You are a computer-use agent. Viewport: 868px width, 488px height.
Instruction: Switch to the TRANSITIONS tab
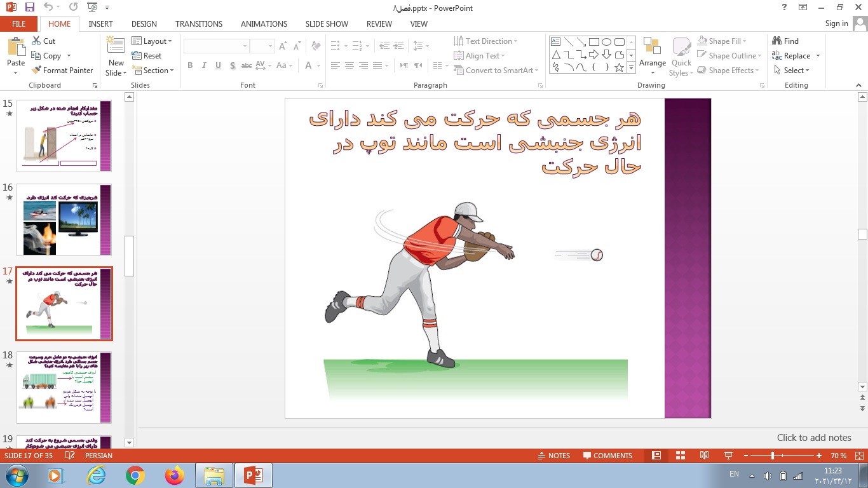[x=199, y=24]
